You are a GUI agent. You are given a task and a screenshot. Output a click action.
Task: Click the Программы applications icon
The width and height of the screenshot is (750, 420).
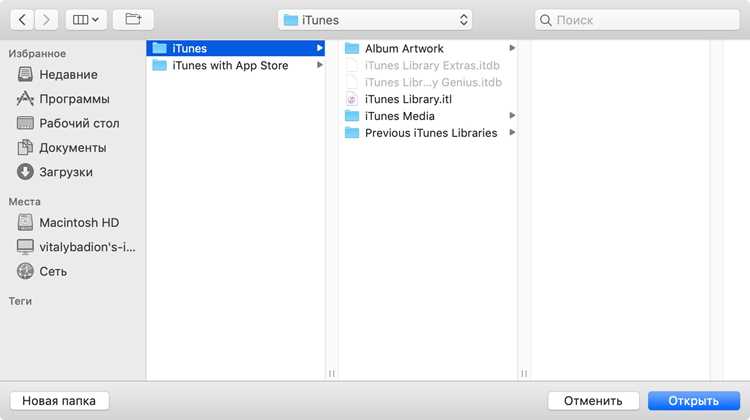click(x=25, y=99)
